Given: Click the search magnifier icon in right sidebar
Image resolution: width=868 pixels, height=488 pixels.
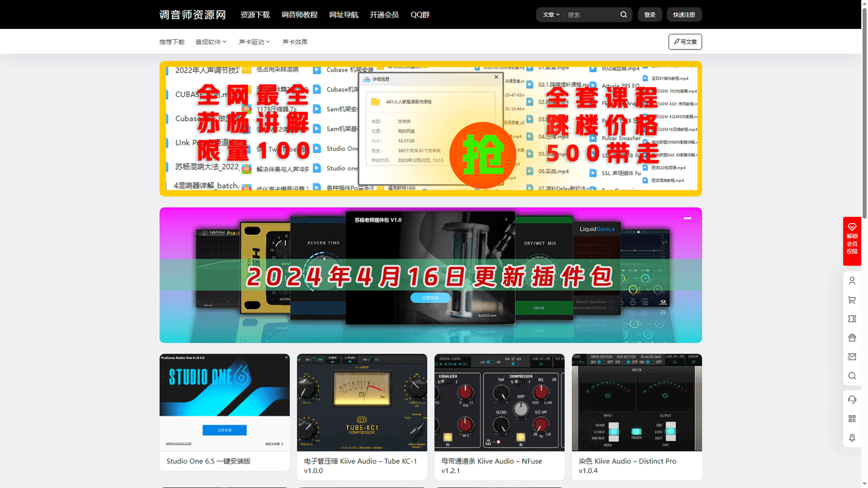Looking at the screenshot, I should pyautogui.click(x=852, y=376).
